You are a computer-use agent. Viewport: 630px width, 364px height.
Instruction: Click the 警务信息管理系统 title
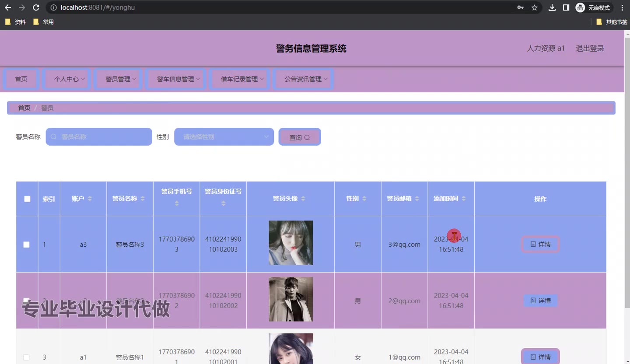(x=311, y=48)
